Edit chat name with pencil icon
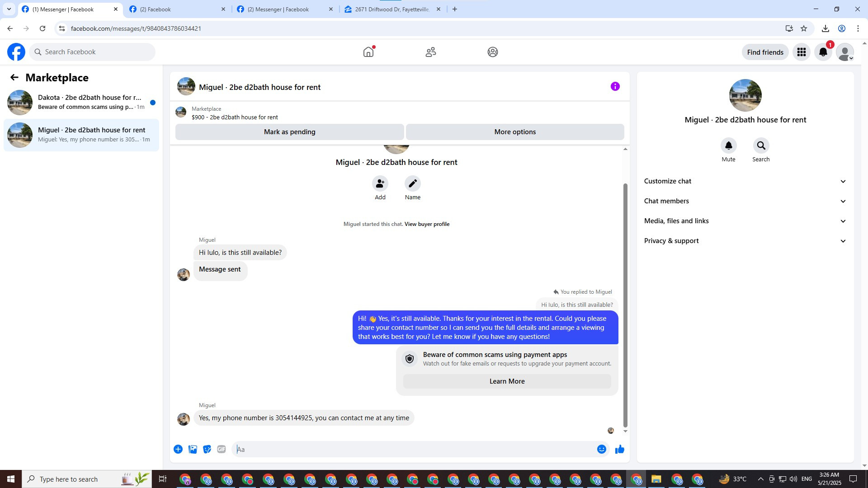Image resolution: width=868 pixels, height=488 pixels. 413,183
